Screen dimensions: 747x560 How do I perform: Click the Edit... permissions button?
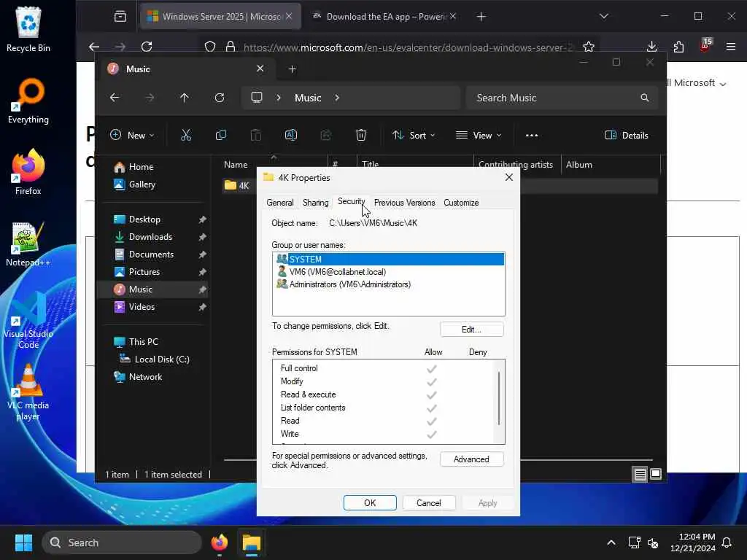(472, 330)
